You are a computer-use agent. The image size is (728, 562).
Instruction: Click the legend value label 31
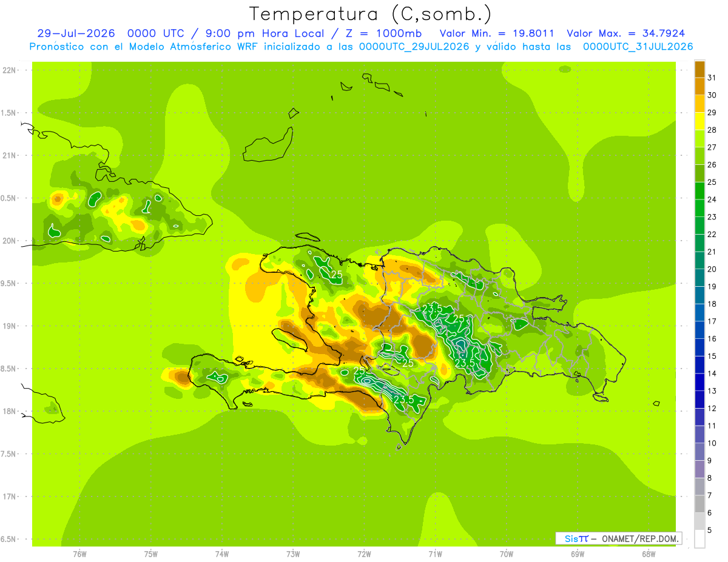pyautogui.click(x=712, y=78)
